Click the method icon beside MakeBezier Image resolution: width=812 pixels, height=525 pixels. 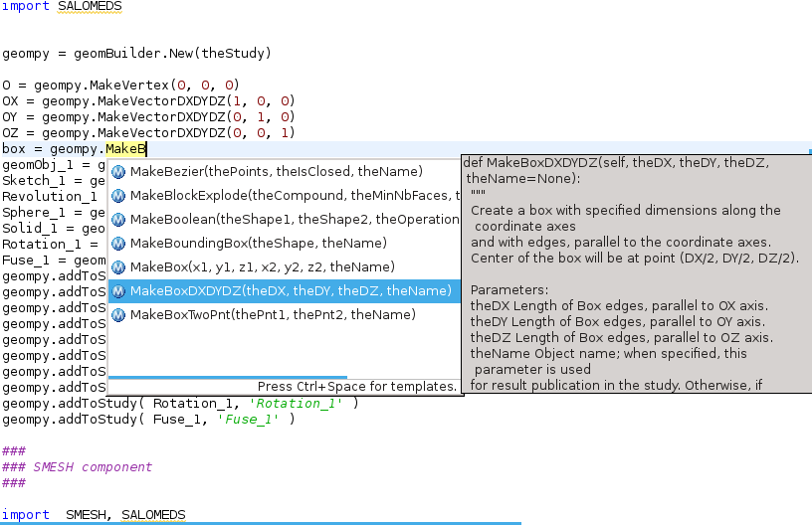tap(118, 172)
